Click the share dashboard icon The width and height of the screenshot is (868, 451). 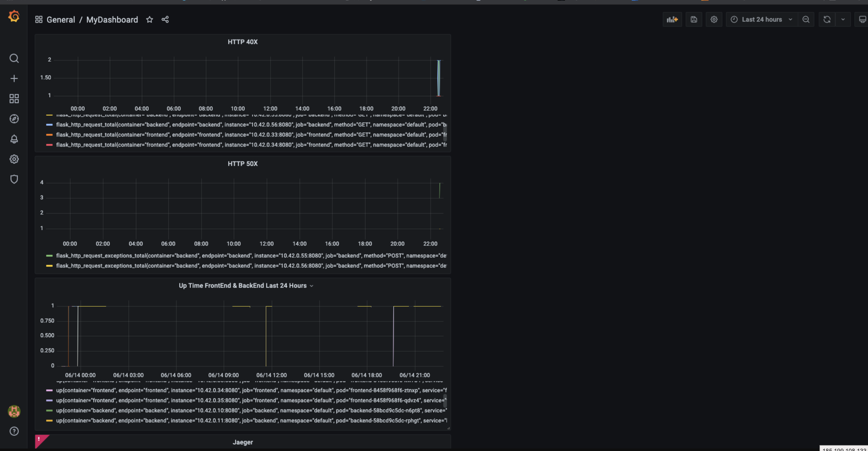tap(165, 20)
